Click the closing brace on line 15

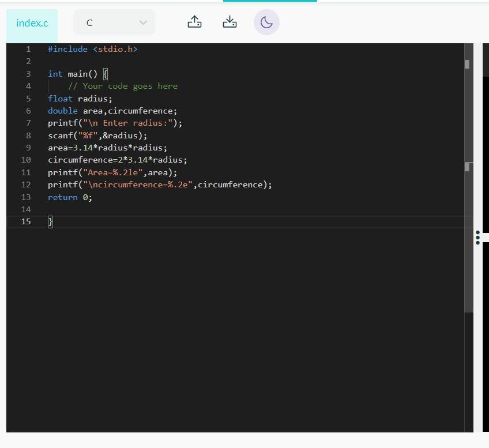(50, 222)
